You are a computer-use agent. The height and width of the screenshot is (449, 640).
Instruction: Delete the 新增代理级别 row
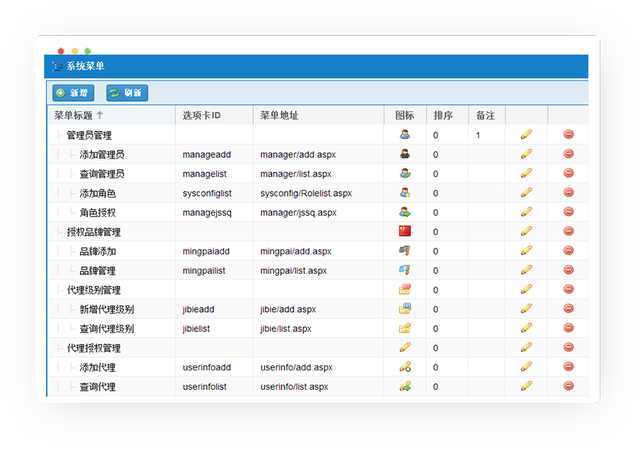pyautogui.click(x=568, y=309)
